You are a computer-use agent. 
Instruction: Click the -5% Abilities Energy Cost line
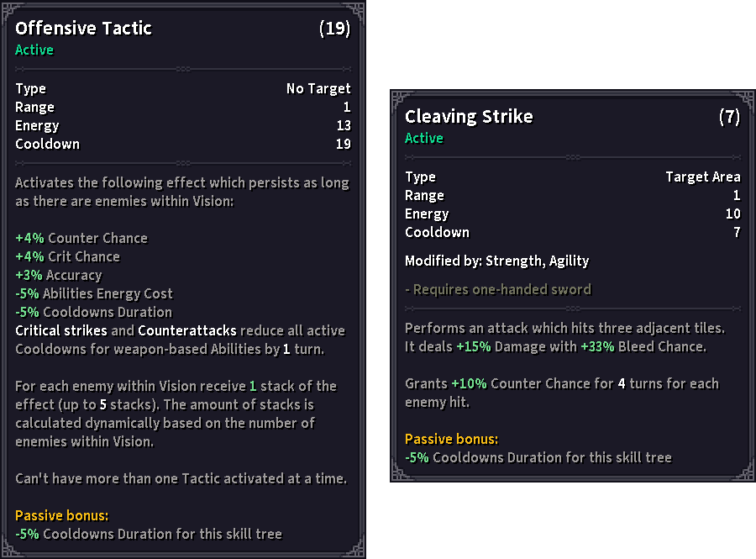[94, 294]
